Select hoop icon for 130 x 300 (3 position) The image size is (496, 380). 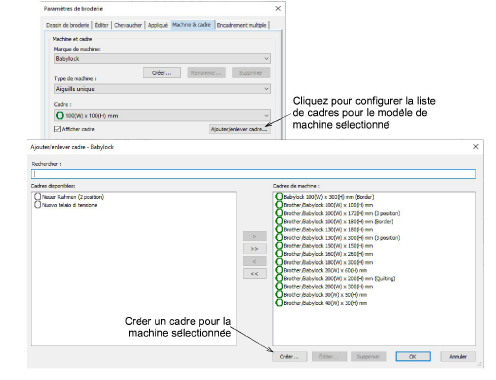tap(279, 237)
